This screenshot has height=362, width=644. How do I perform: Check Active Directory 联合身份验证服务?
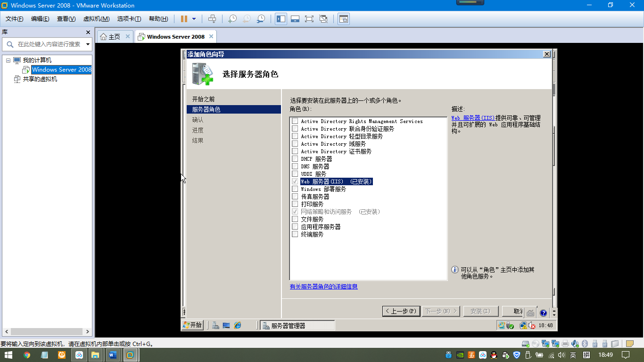(295, 129)
